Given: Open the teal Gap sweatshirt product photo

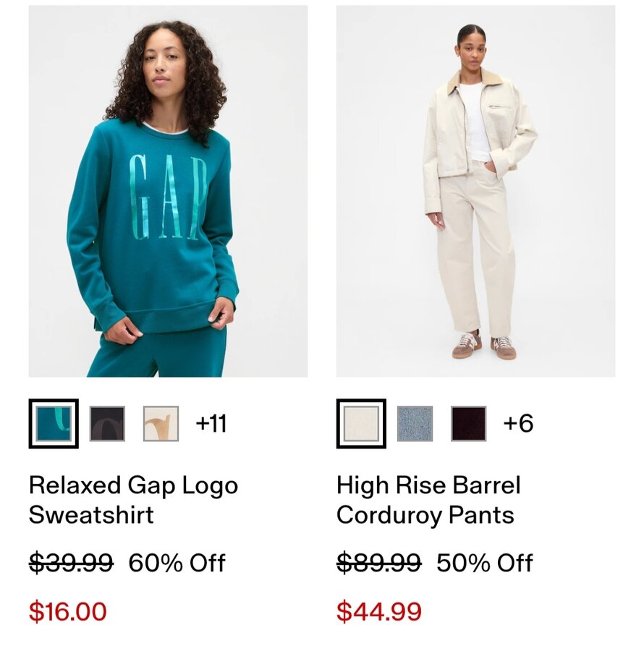Looking at the screenshot, I should point(168,191).
